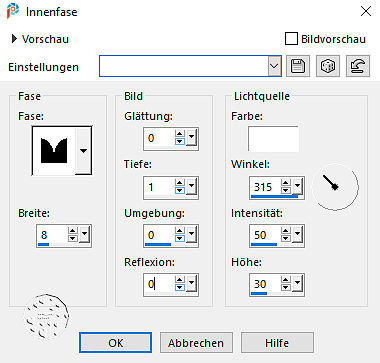Viewport: 380px width, 363px height.
Task: Confirm the bevel with the OK button
Action: 115,342
